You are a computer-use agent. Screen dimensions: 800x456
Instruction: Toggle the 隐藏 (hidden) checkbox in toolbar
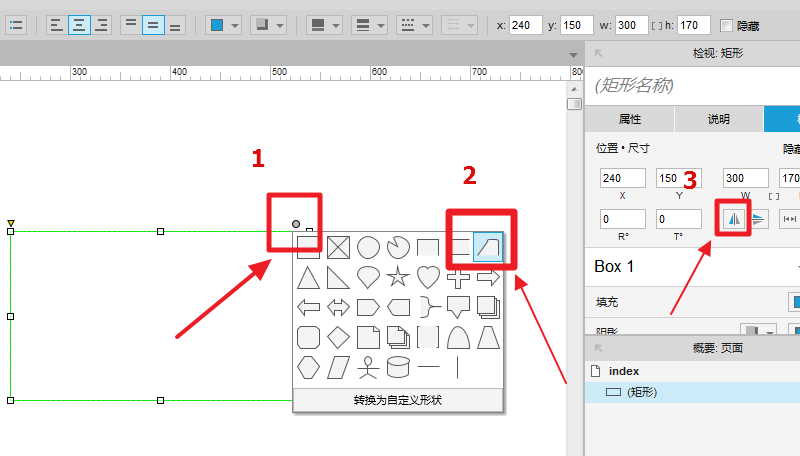726,25
